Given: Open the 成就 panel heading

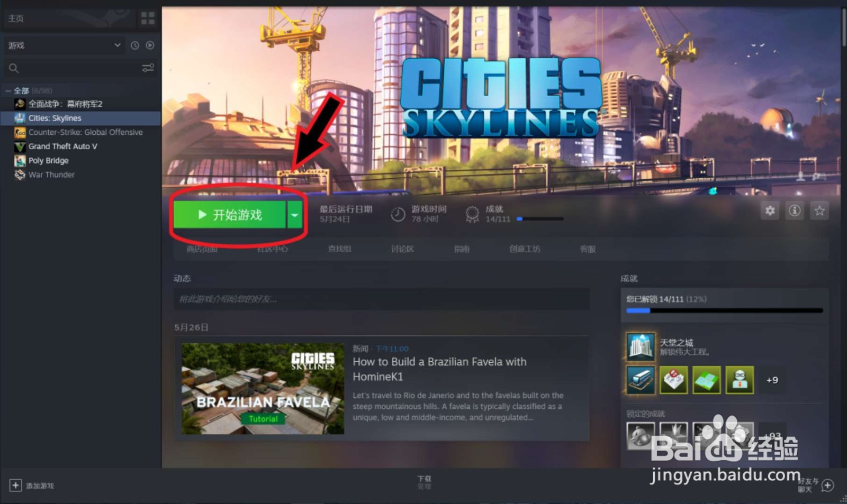Looking at the screenshot, I should click(629, 278).
